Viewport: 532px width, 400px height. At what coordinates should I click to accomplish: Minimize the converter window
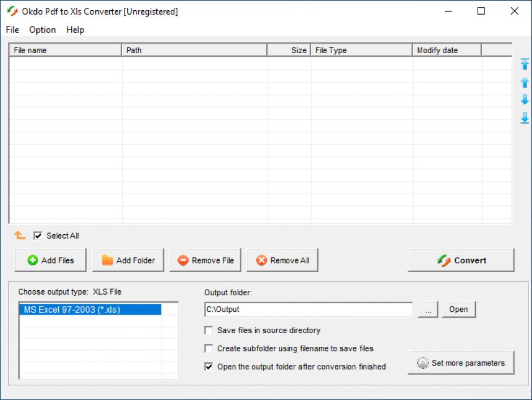point(449,11)
